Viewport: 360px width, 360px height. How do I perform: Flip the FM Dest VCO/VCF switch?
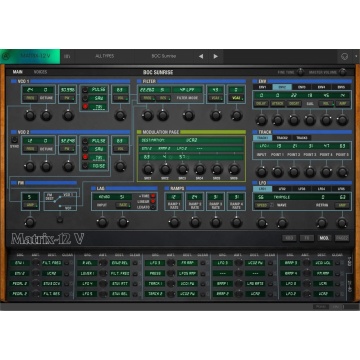(x=60, y=200)
